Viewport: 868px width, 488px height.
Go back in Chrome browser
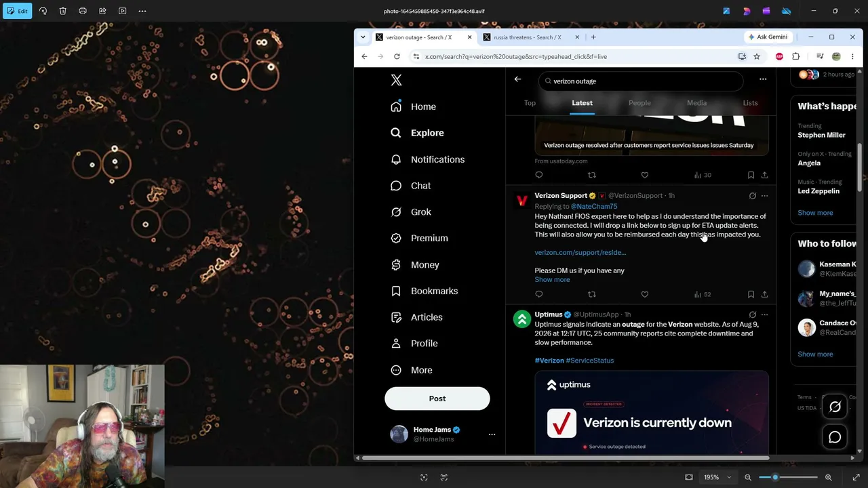point(364,56)
